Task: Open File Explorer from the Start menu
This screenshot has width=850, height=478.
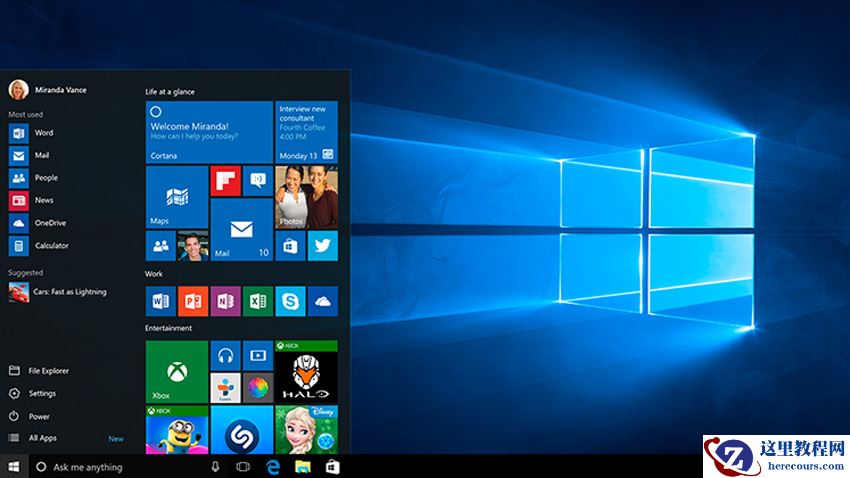Action: coord(39,371)
